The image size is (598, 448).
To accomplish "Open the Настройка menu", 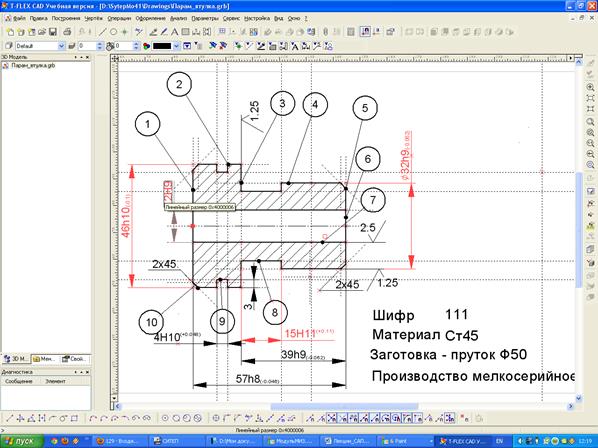I will coord(257,18).
